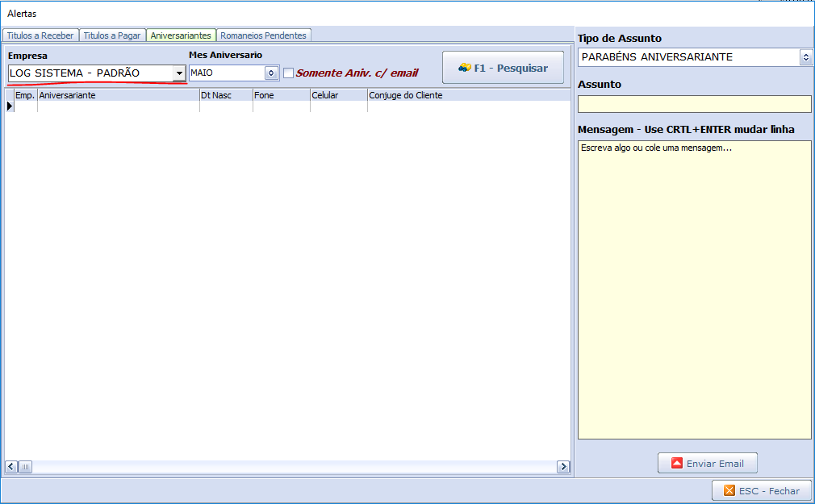Expand the Mes Aniversario month selector
Screen dimensions: 815x504
click(x=271, y=73)
